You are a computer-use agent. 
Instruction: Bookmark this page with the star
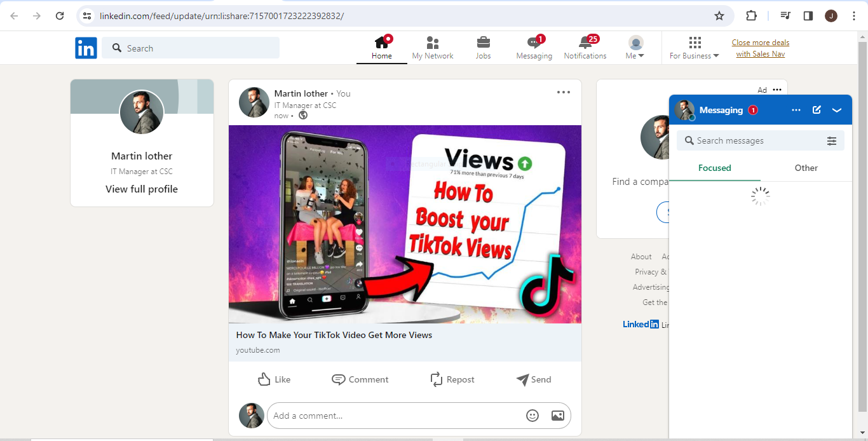[719, 16]
